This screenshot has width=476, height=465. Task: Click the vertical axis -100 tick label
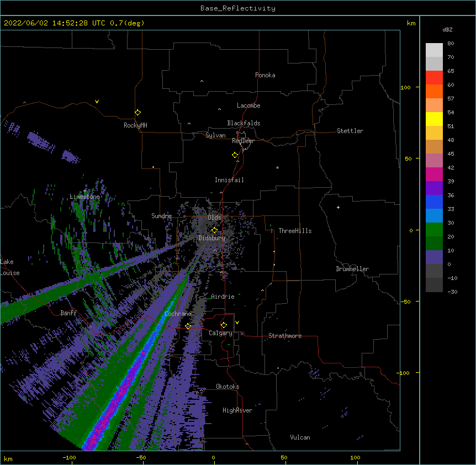point(404,373)
